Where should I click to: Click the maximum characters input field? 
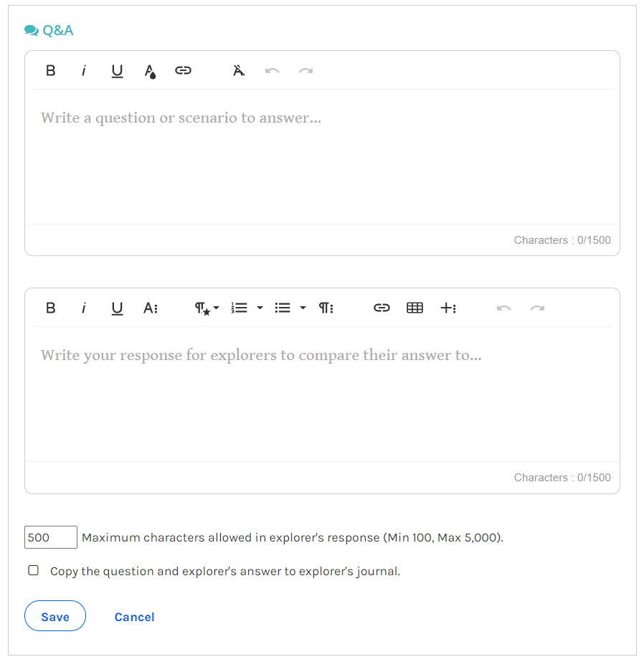point(51,537)
